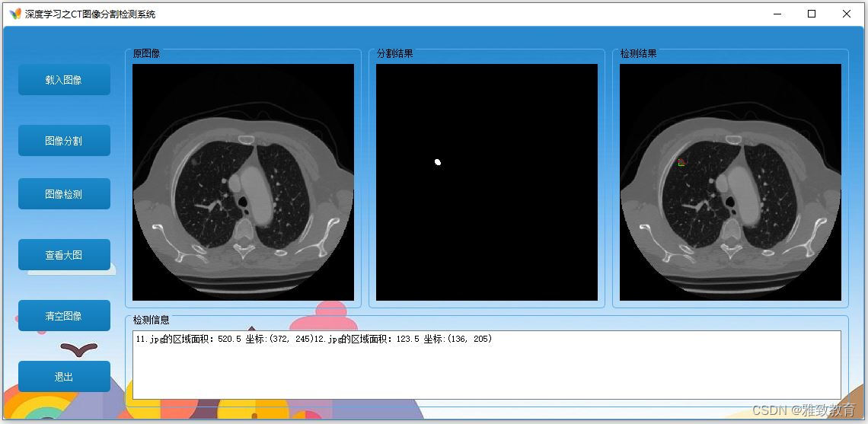Image resolution: width=868 pixels, height=424 pixels.
Task: Click the 载入图像 button
Action: (64, 80)
